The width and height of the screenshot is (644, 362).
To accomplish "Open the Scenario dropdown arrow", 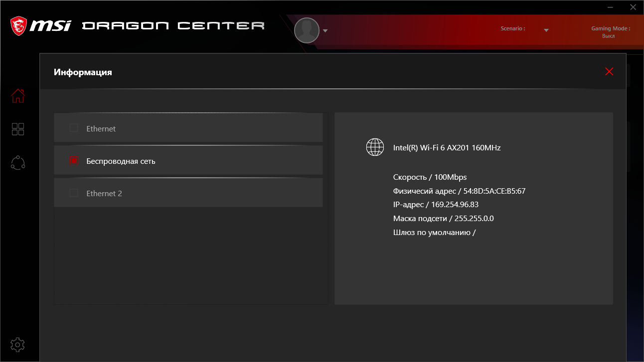I will click(x=546, y=30).
